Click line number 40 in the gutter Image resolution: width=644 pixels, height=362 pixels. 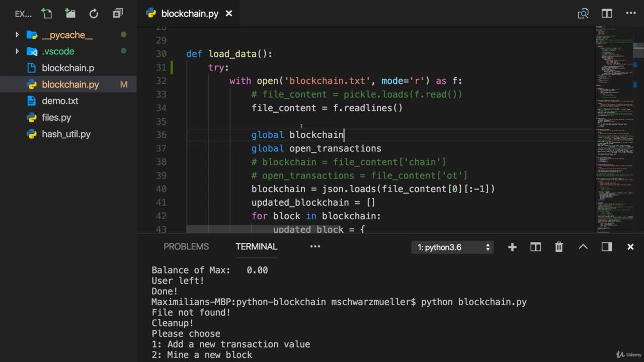[x=161, y=189]
